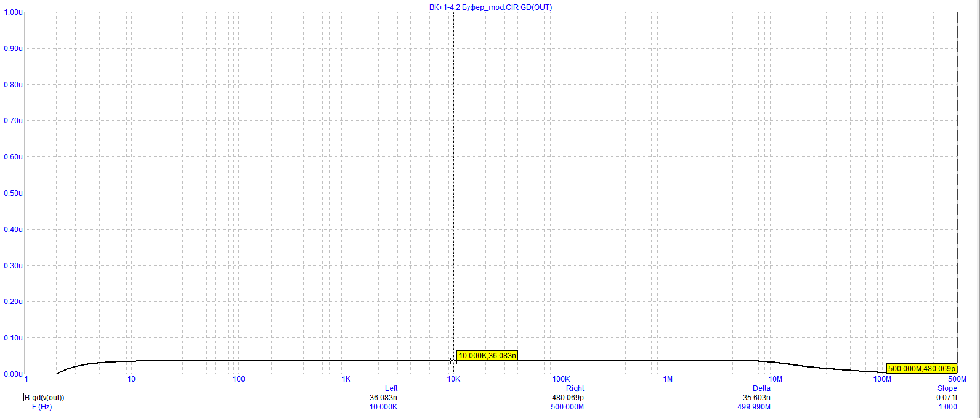Viewport: 980px width, 418px height.
Task: Click the X-axis tick label '1K'
Action: (x=346, y=379)
